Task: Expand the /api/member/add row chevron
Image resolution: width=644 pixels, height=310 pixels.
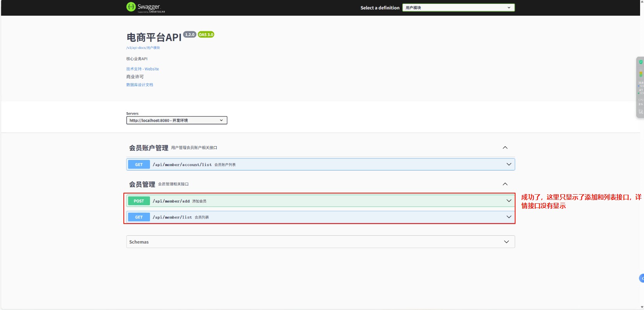Action: (509, 201)
